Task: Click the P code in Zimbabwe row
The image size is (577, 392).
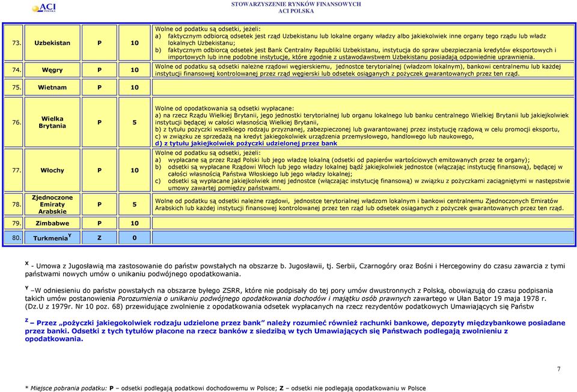Action: click(99, 223)
